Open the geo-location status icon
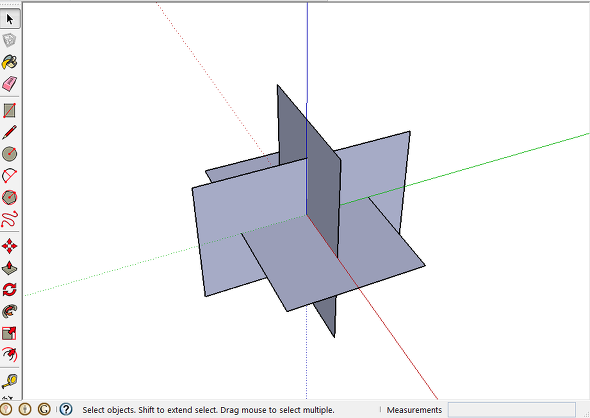590x418 pixels. coord(5,409)
